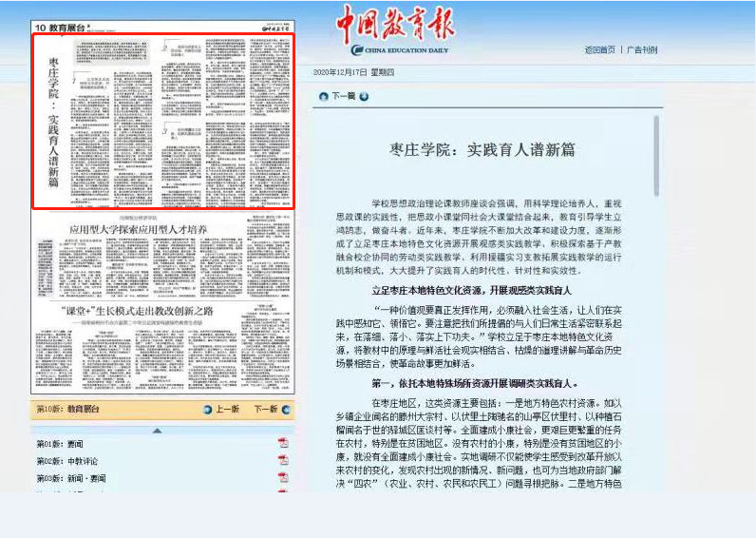Download PDF of 第01版 要闻

point(283,444)
